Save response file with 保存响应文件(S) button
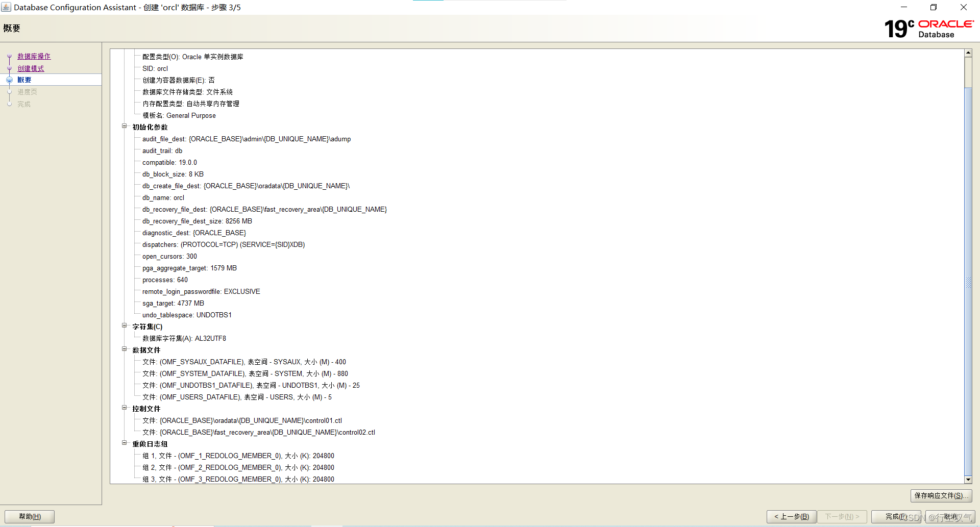Image resolution: width=980 pixels, height=527 pixels. 941,495
